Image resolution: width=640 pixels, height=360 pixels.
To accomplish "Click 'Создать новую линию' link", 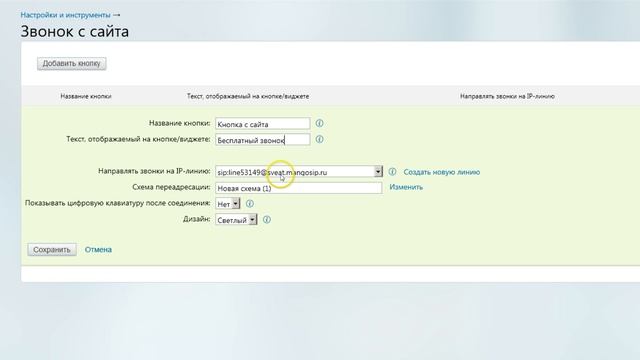I will coord(442,172).
